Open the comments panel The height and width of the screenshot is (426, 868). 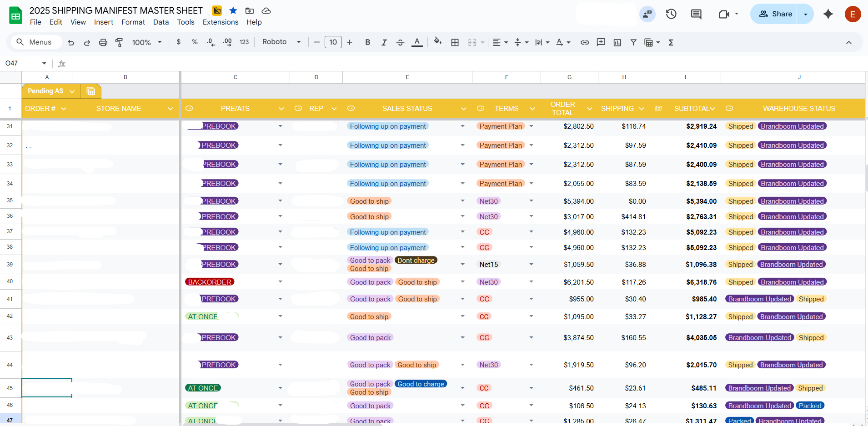coord(696,14)
